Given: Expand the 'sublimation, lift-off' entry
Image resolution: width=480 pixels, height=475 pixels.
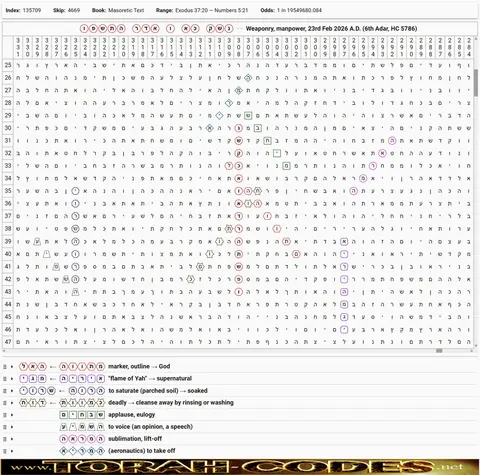Looking at the screenshot, I should pos(12,439).
